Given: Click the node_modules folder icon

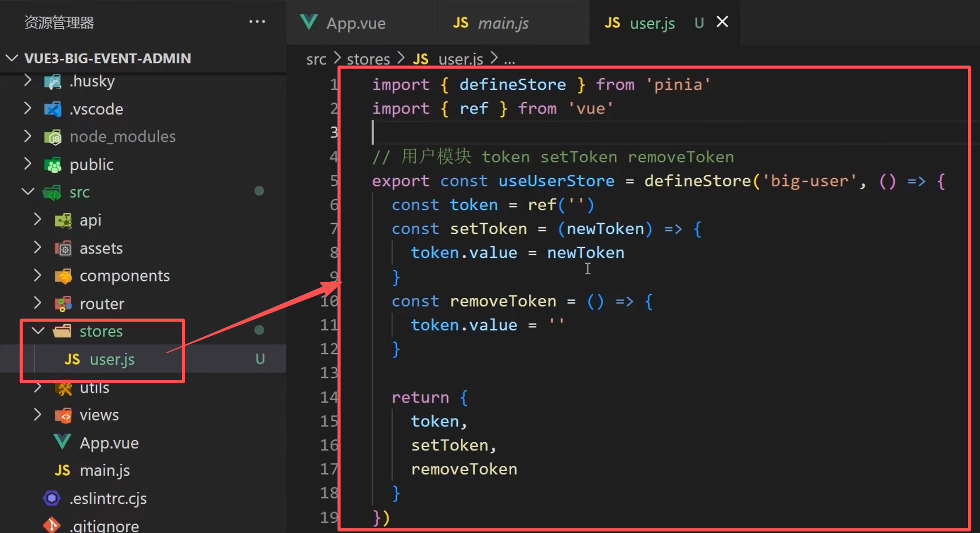Looking at the screenshot, I should tap(53, 137).
